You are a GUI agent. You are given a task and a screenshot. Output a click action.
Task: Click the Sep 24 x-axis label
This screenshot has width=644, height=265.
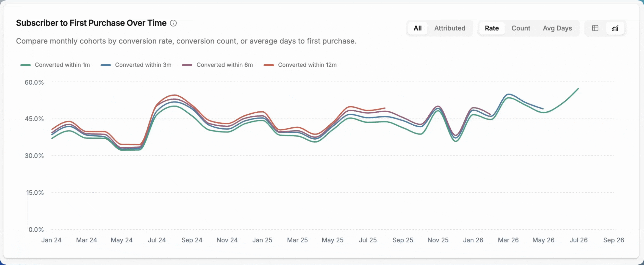coord(192,240)
